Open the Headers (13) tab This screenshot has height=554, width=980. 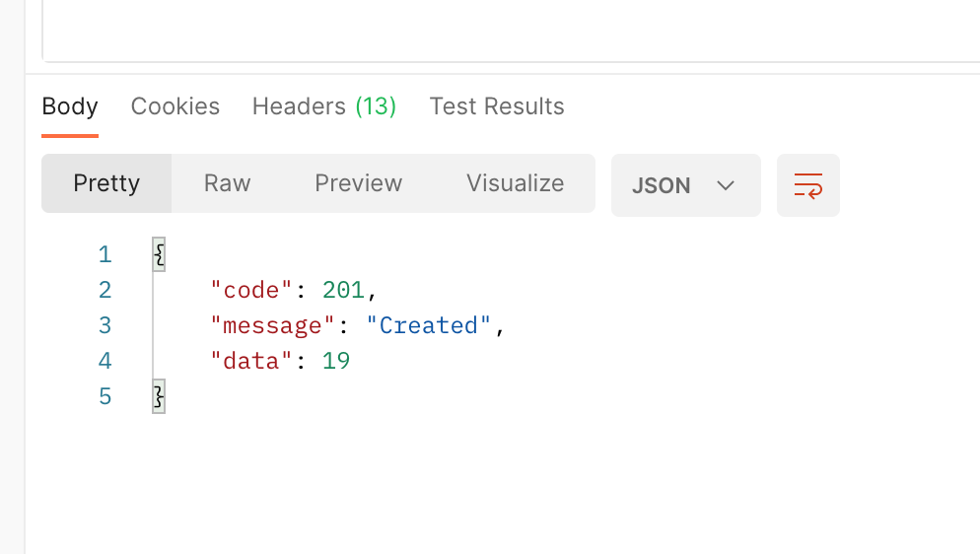[324, 106]
